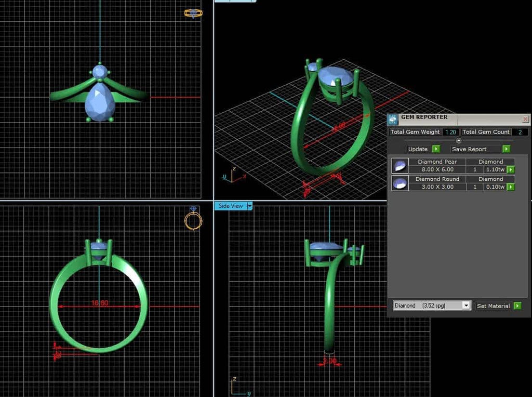Screen dimensions: 532x397
Task: Select the ring preview icon in top-left viewport
Action: [193, 13]
